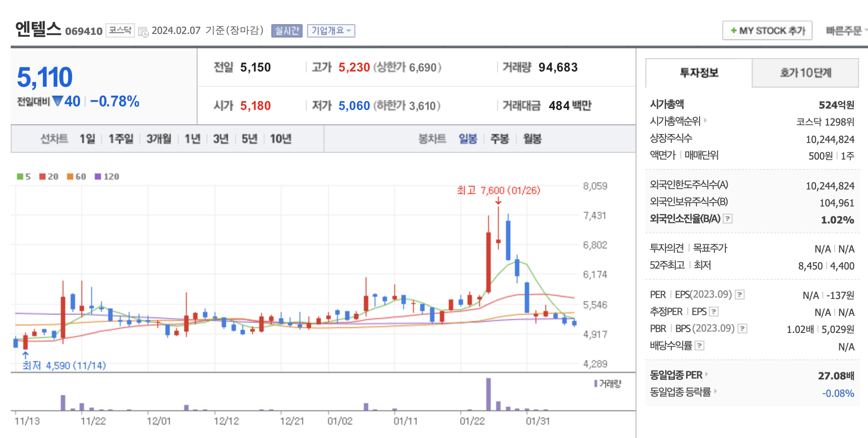Viewport: 868px width, 438px height.
Task: Click the 실시간 button
Action: pyautogui.click(x=287, y=31)
